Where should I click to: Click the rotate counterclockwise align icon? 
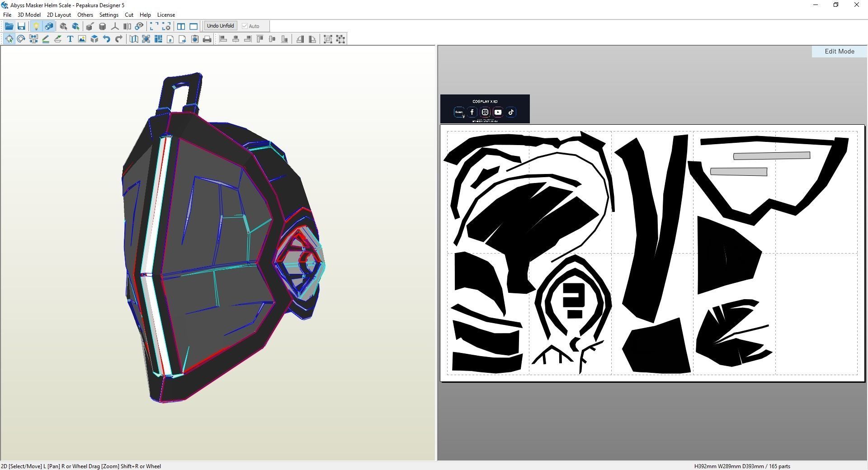click(x=300, y=39)
